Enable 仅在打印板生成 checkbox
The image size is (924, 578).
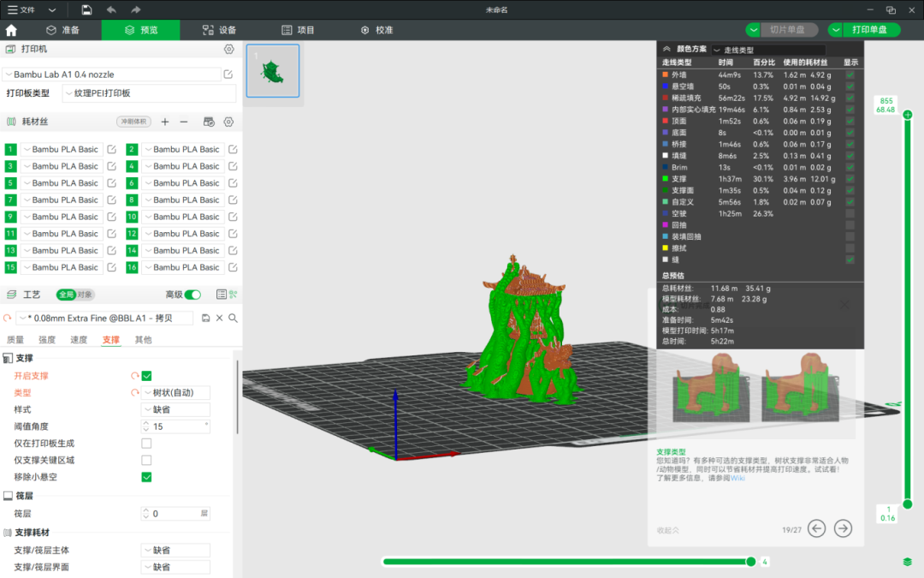click(147, 443)
